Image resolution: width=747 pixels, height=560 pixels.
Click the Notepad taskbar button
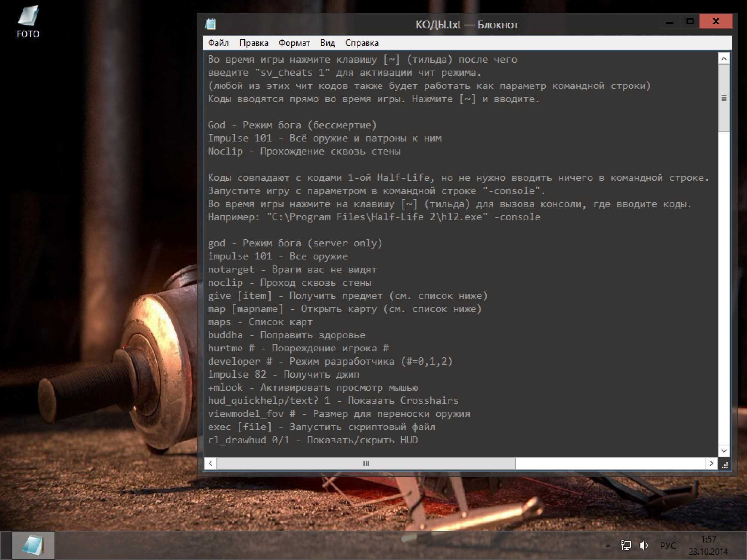pyautogui.click(x=34, y=545)
